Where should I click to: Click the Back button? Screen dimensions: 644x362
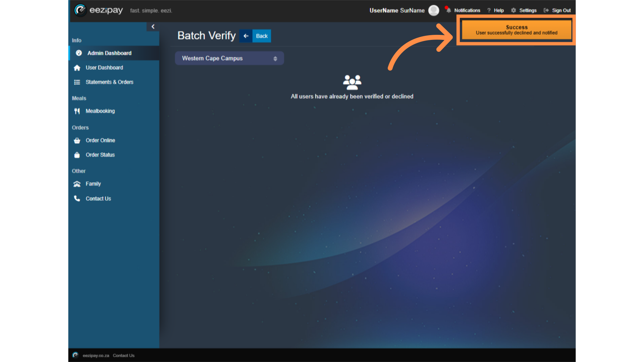coord(262,36)
